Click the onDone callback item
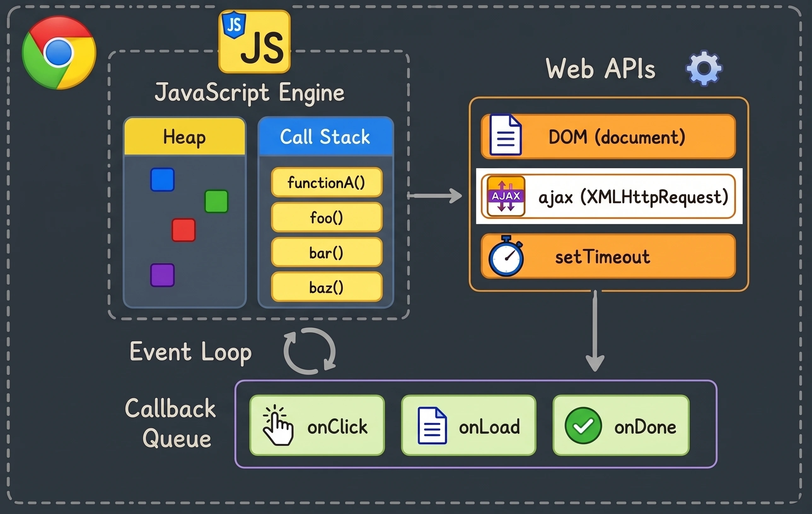The height and width of the screenshot is (514, 812). (x=621, y=425)
